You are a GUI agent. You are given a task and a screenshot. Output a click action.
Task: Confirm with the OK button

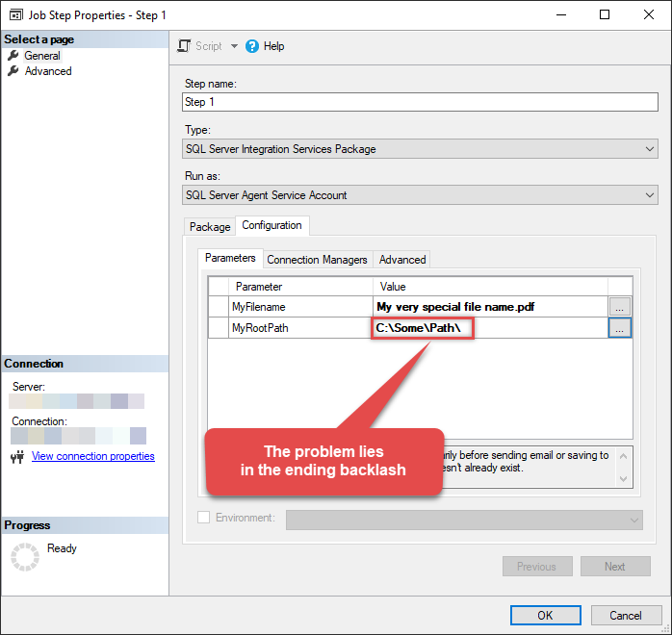coord(546,616)
